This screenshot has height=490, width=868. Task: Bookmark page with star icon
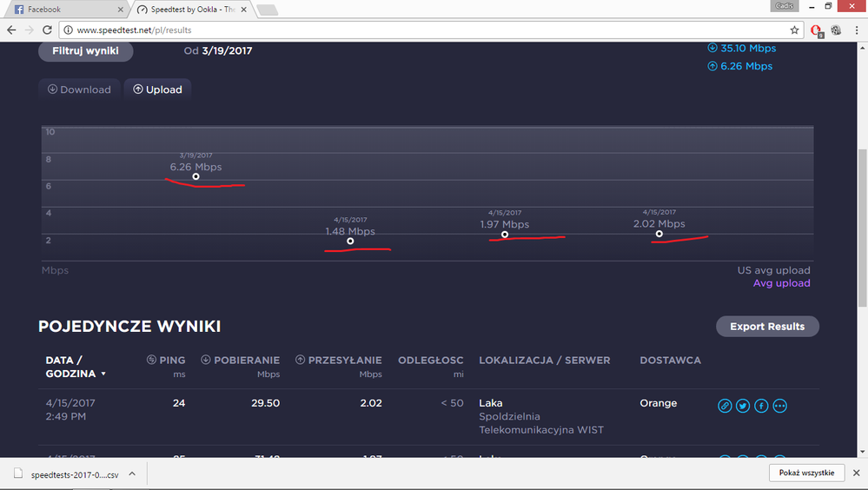[794, 30]
